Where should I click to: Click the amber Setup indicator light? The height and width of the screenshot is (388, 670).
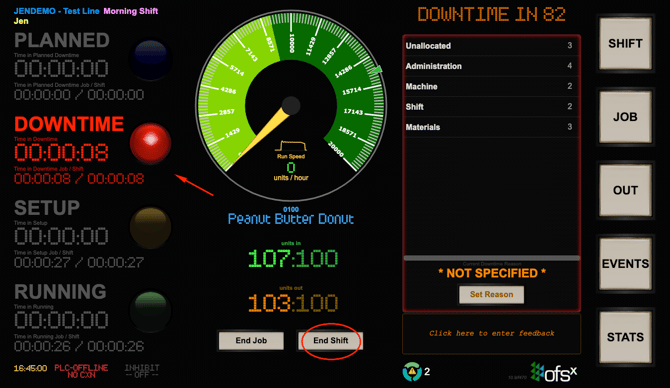click(150, 227)
